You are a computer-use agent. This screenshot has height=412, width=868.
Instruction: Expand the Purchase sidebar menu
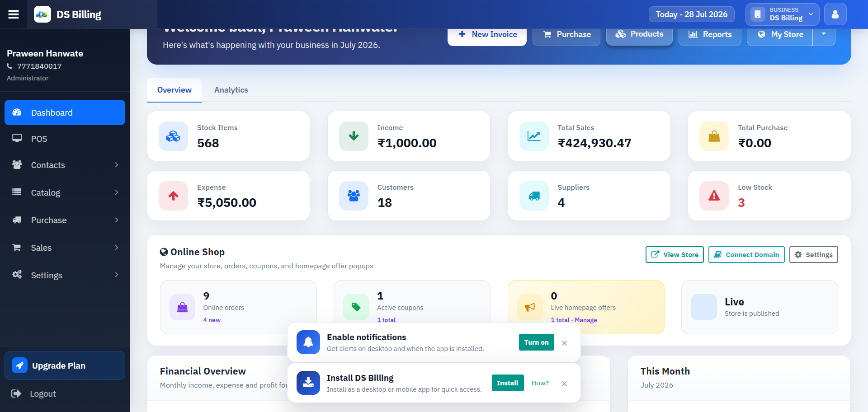pos(65,220)
